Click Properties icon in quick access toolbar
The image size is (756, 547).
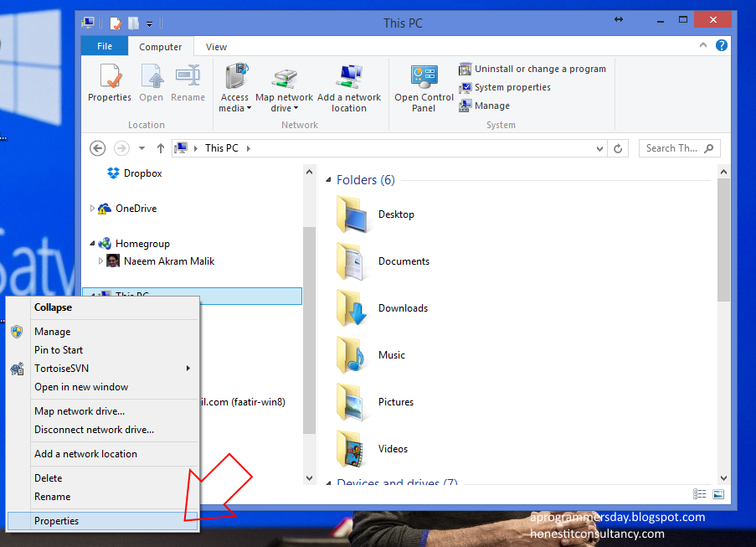116,23
